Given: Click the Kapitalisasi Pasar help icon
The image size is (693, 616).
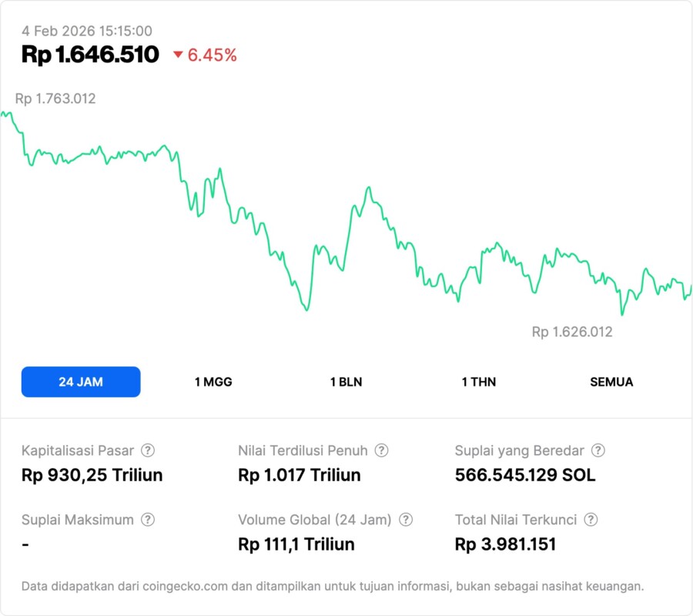Looking at the screenshot, I should [x=148, y=450].
